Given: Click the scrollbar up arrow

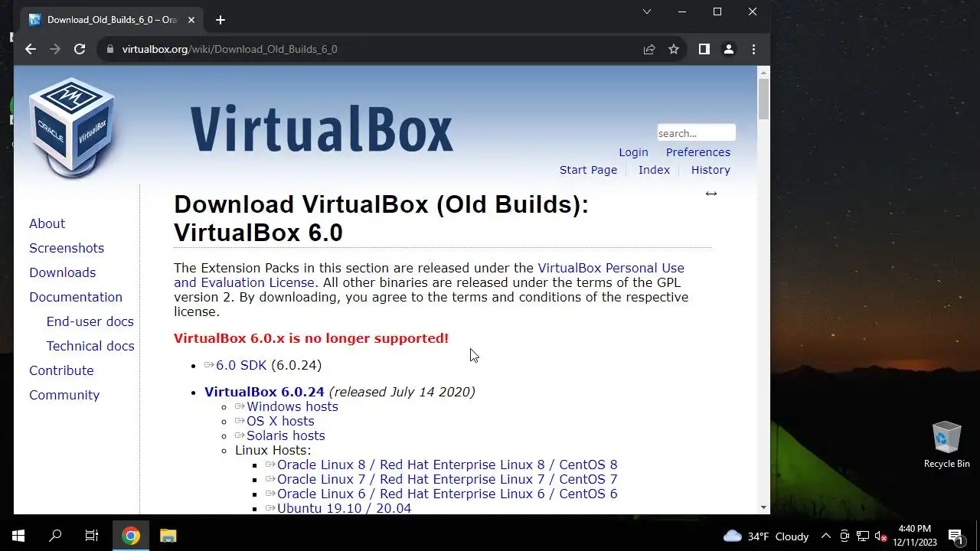Looking at the screenshot, I should coord(763,72).
